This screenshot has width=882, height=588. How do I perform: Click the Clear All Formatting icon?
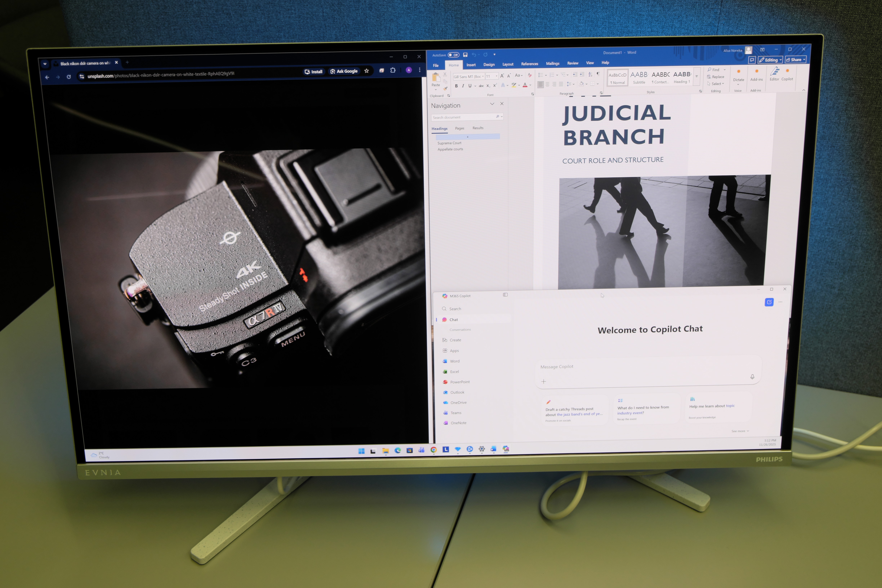[x=529, y=75]
